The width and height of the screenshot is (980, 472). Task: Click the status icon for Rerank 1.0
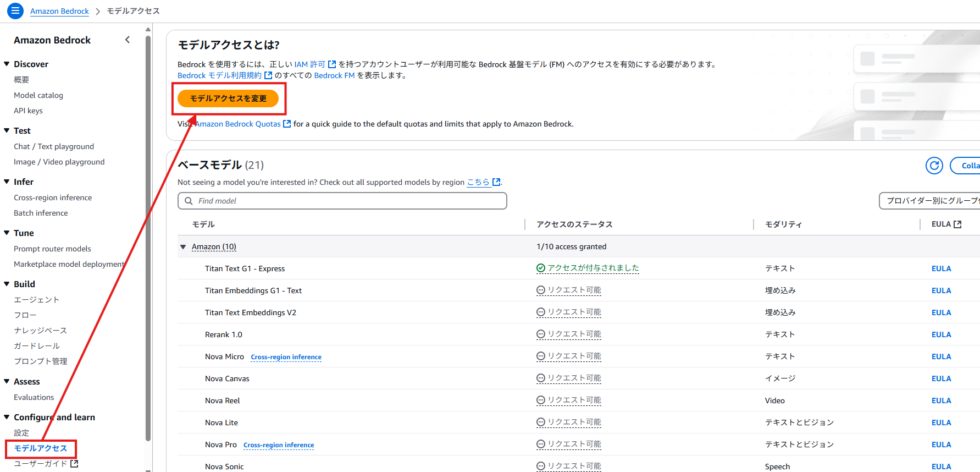point(541,334)
